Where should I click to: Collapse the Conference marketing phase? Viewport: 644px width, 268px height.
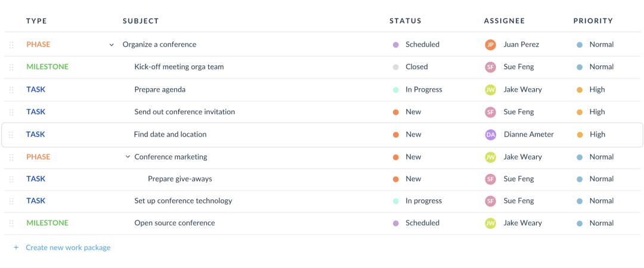[x=128, y=157]
